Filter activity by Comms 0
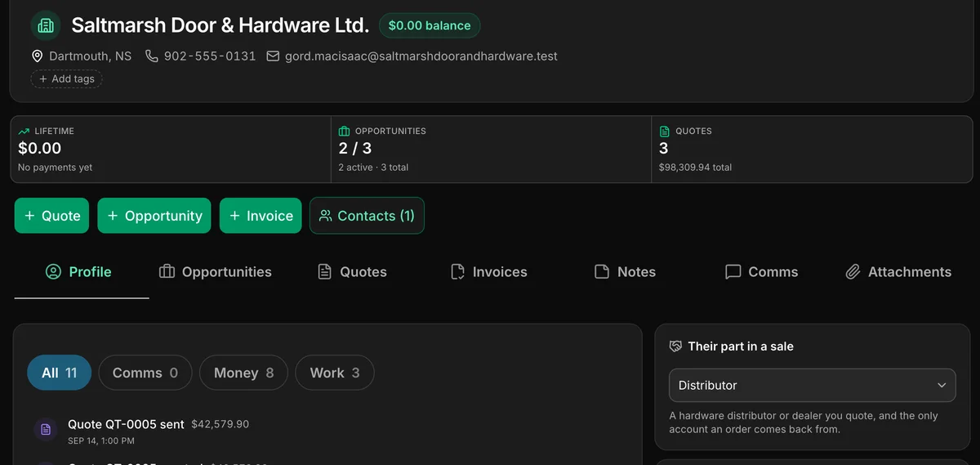 click(x=145, y=373)
